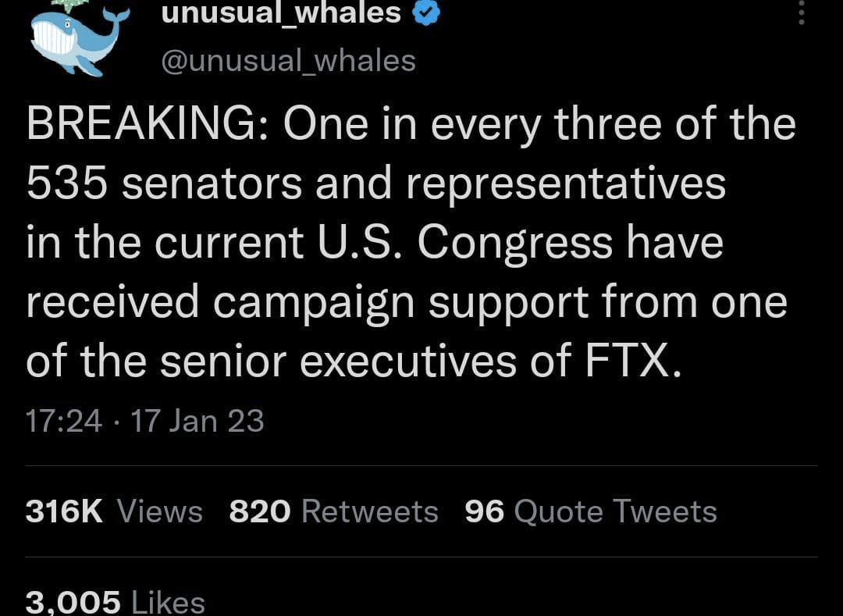Click the 17 Jan 23 date
This screenshot has height=616, width=843.
pyautogui.click(x=197, y=421)
